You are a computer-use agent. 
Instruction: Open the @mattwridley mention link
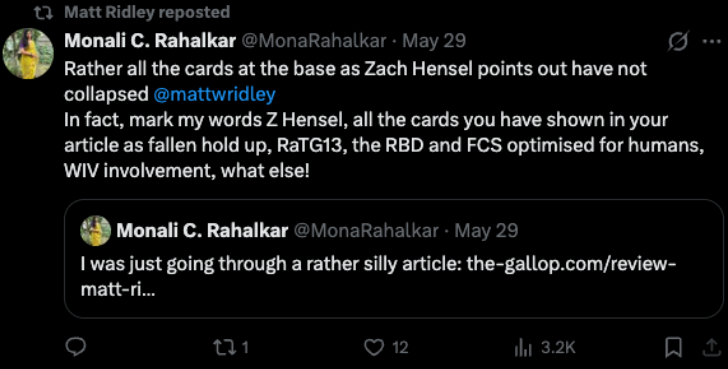coord(214,94)
